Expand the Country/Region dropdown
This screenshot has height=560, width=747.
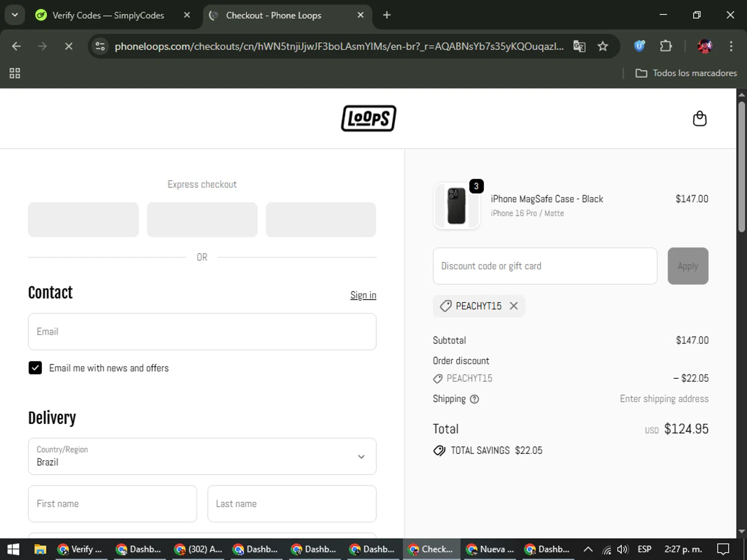coord(202,456)
